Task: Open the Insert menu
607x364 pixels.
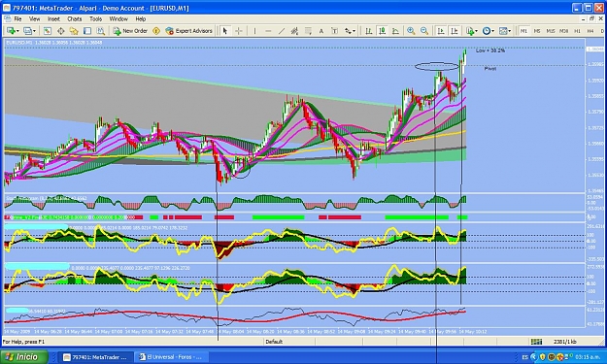Action: click(x=53, y=19)
